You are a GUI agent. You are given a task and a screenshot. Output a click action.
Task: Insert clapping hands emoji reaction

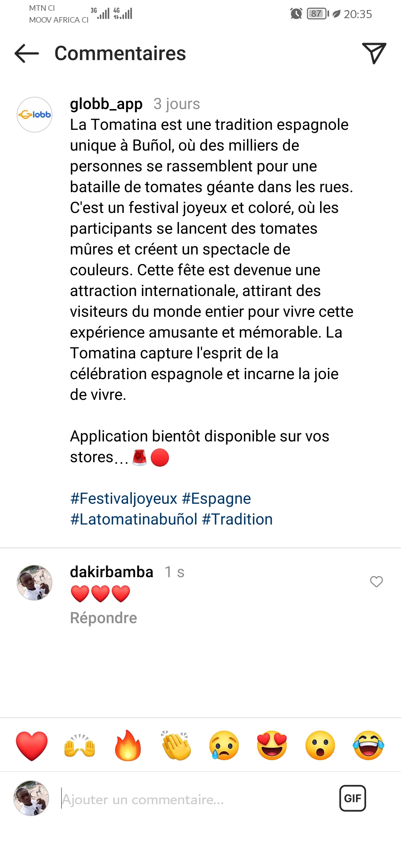[x=176, y=746]
